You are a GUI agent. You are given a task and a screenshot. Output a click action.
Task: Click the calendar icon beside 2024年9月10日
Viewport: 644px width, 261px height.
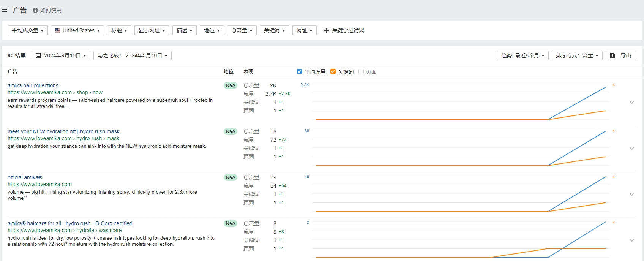click(x=38, y=55)
